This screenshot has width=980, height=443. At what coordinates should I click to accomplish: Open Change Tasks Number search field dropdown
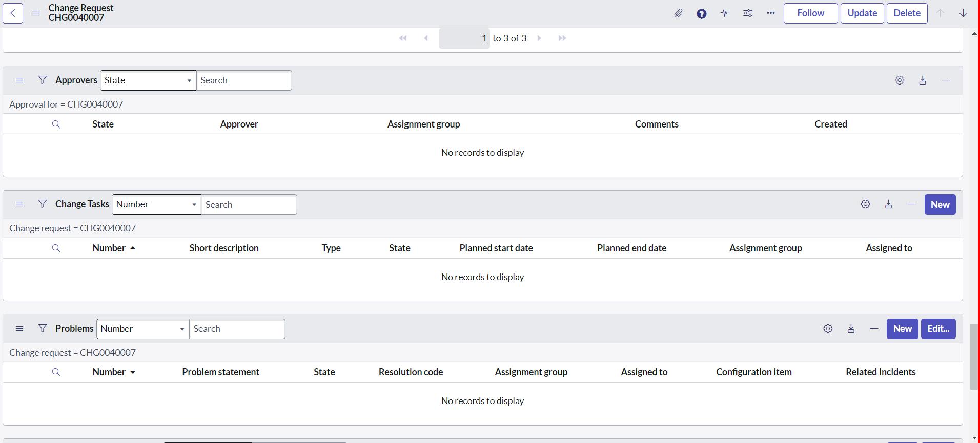coord(156,204)
